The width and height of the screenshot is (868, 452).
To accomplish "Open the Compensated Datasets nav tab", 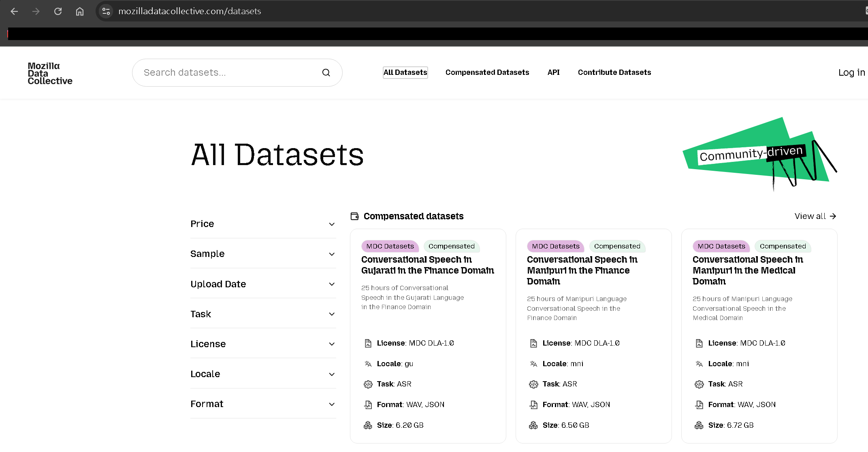I will [x=487, y=72].
